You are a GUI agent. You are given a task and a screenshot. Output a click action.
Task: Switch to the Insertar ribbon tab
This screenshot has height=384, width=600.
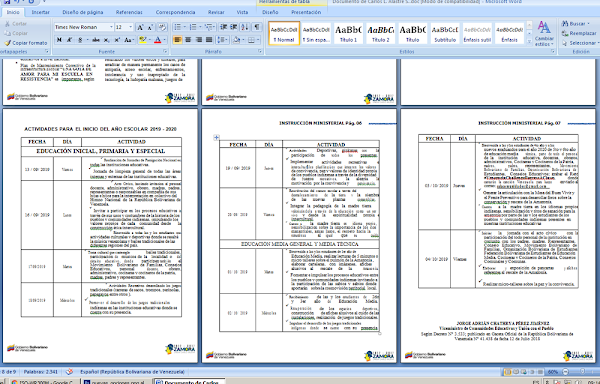click(x=41, y=12)
